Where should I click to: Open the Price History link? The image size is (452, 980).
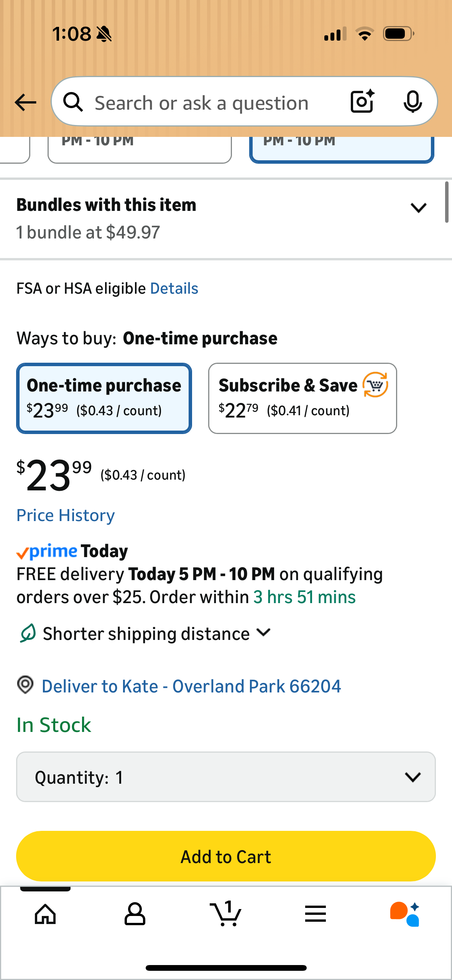pos(65,515)
